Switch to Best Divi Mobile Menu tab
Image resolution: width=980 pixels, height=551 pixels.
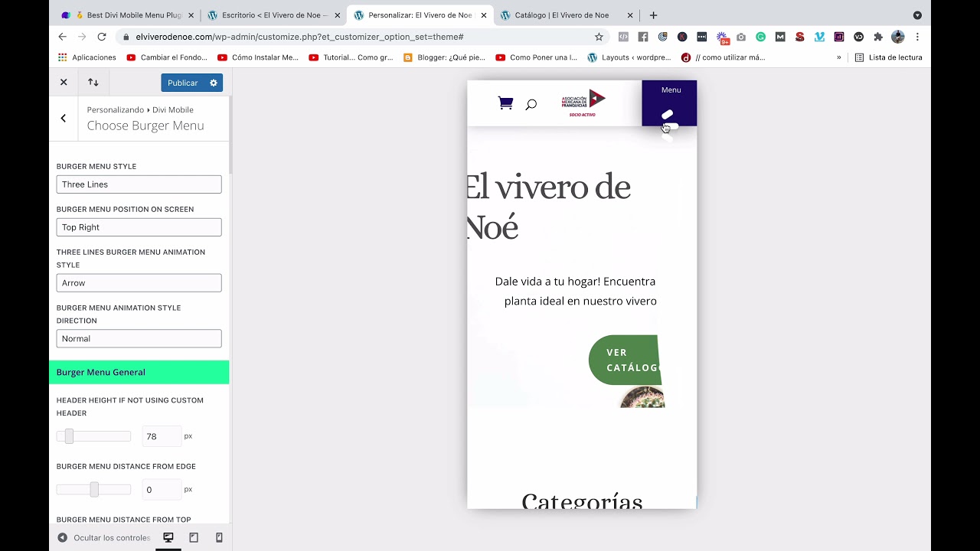click(x=127, y=15)
